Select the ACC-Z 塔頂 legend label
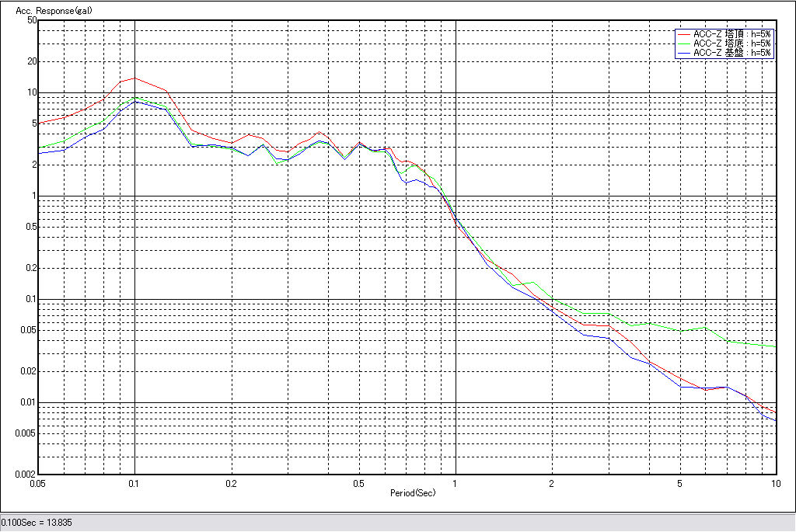Screen dimensions: 796x532 point(732,34)
